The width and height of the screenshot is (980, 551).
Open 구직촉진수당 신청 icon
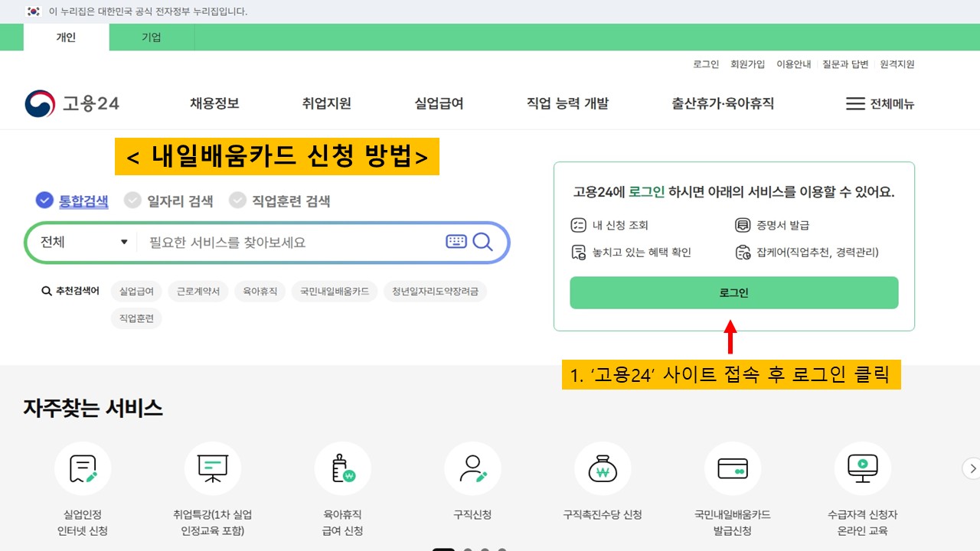[x=603, y=468]
